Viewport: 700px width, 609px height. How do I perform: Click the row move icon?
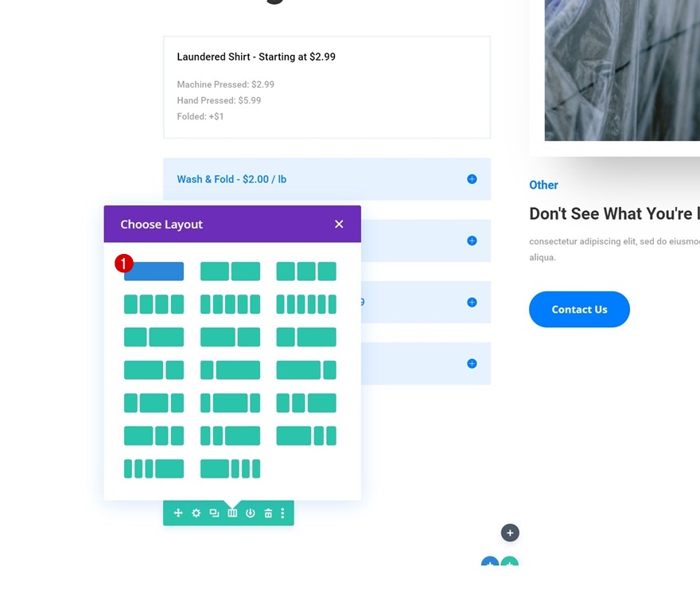[x=178, y=513]
